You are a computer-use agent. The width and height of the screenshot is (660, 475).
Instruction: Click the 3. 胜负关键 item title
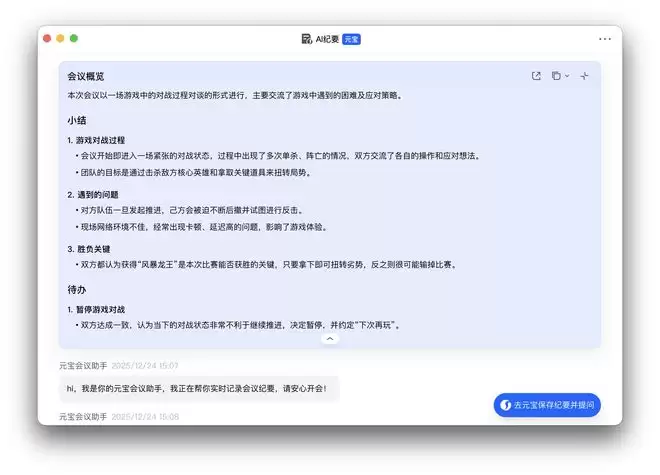[89, 249]
